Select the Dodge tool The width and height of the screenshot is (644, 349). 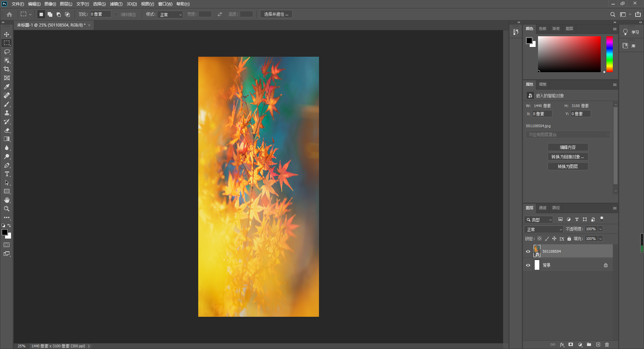[x=7, y=156]
